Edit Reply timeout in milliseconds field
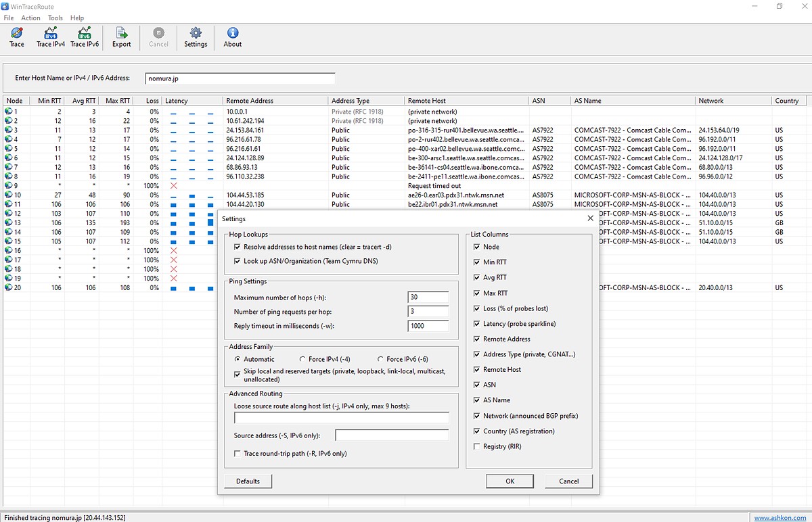812x522 pixels. pos(428,326)
